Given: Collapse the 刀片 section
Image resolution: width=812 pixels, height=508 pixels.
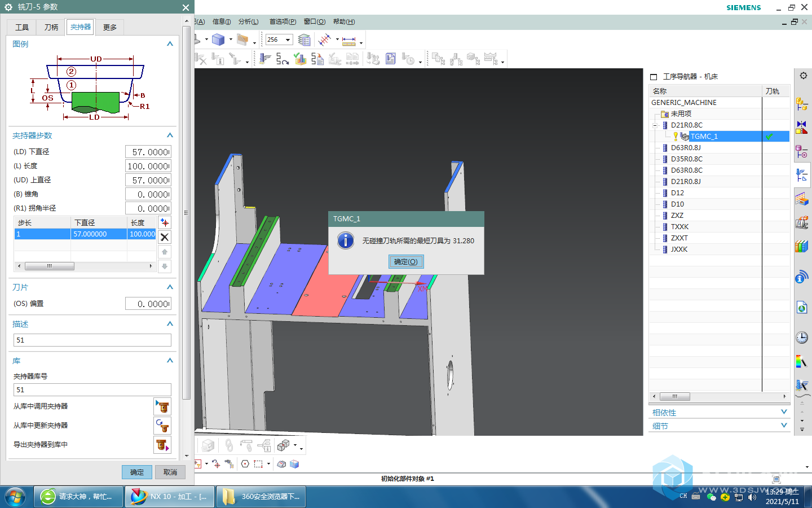Looking at the screenshot, I should pyautogui.click(x=170, y=287).
